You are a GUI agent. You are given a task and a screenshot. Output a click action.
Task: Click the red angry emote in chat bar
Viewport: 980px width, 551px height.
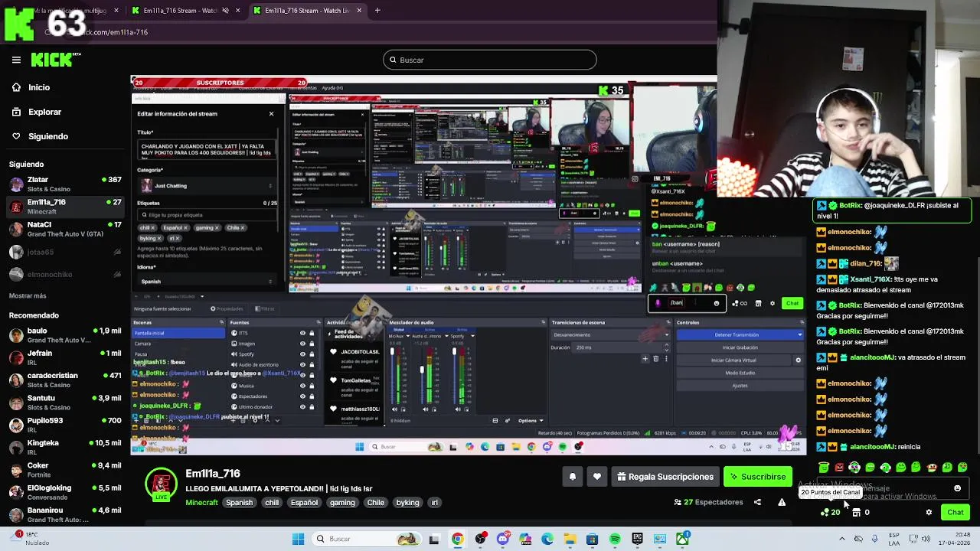(x=839, y=468)
